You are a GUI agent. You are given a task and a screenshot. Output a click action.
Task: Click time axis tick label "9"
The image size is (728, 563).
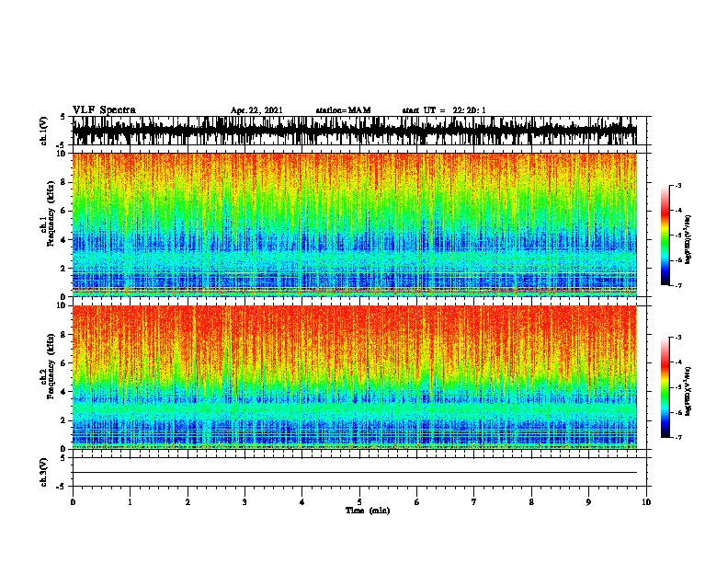coord(588,502)
